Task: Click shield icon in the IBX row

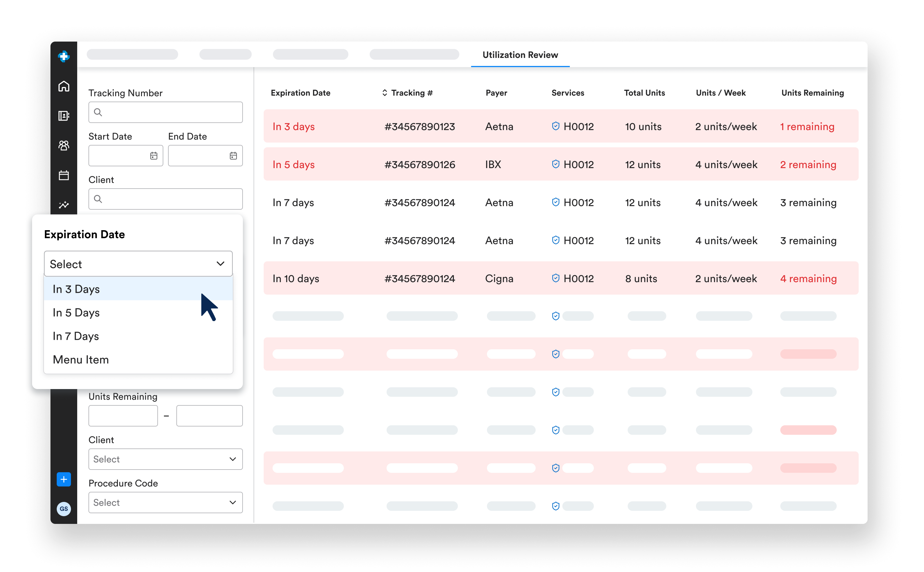Action: [x=555, y=164]
